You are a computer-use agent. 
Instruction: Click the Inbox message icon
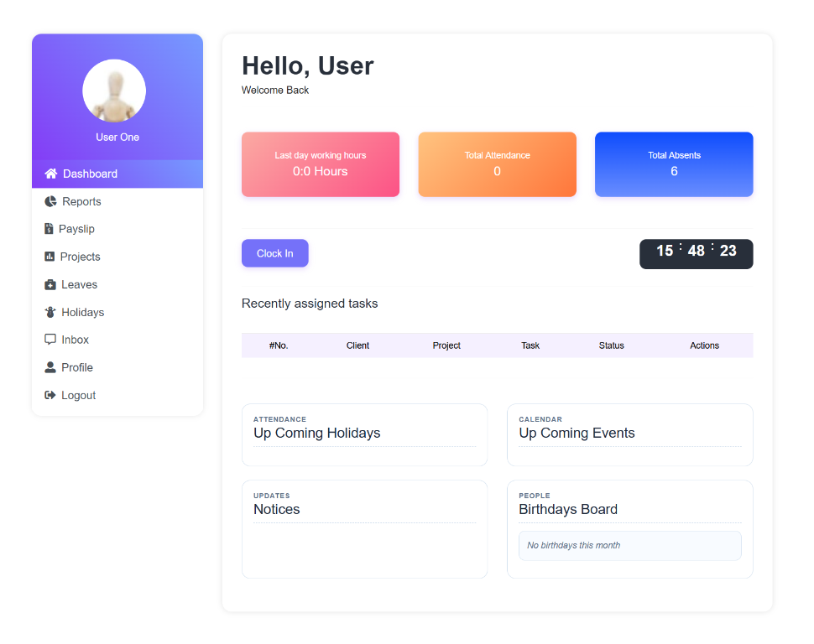(50, 340)
